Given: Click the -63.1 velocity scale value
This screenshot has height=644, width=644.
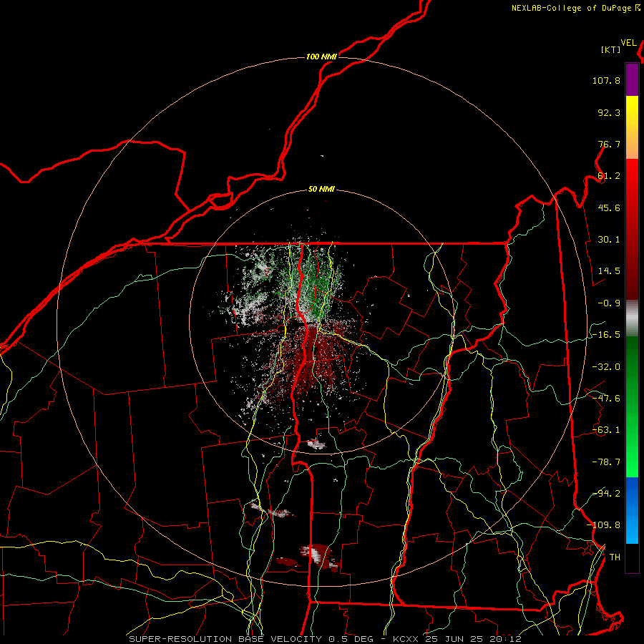Looking at the screenshot, I should click(606, 430).
